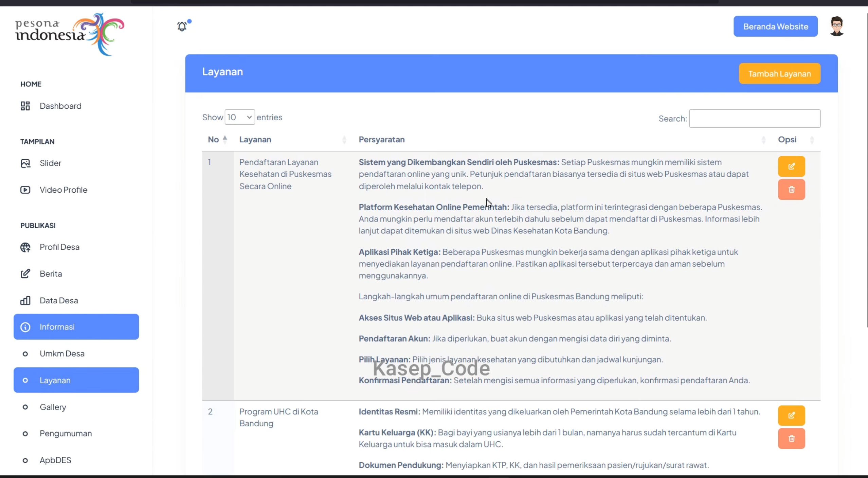
Task: Click the 'Layanan' panel header title
Action: (x=222, y=72)
